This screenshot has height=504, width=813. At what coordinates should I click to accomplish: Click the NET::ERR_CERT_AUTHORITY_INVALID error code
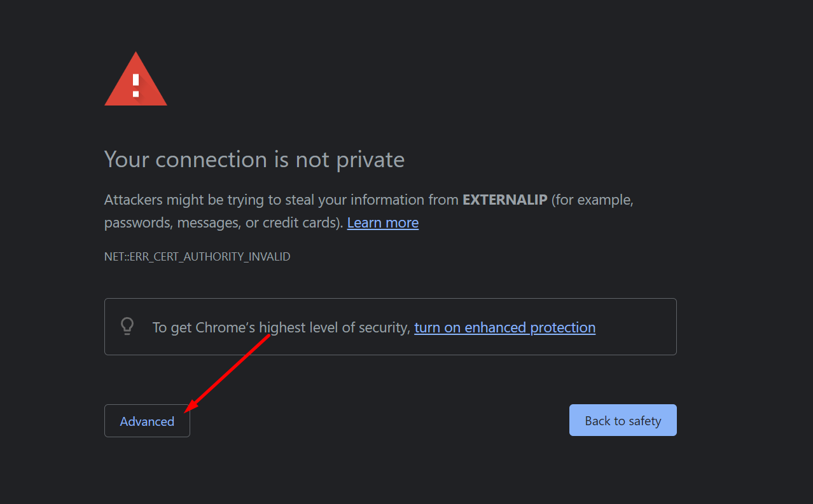pos(197,257)
